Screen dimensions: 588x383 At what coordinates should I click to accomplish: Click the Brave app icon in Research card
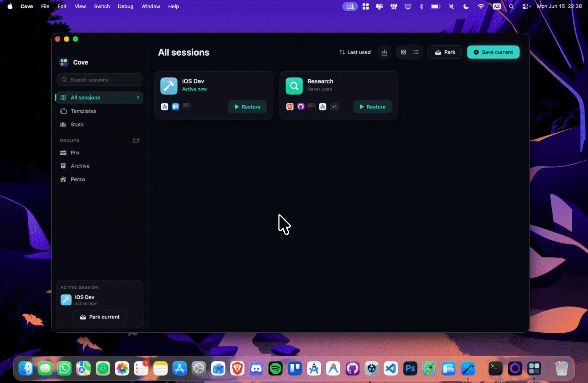pos(290,107)
